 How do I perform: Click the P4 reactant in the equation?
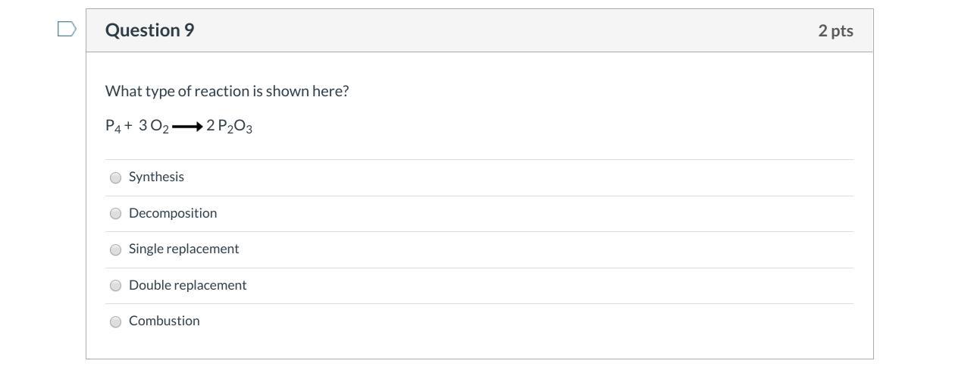[x=113, y=127]
